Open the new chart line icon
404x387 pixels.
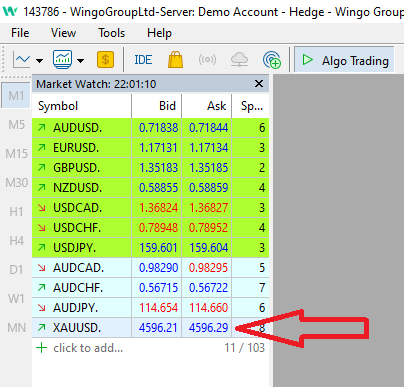tap(21, 60)
